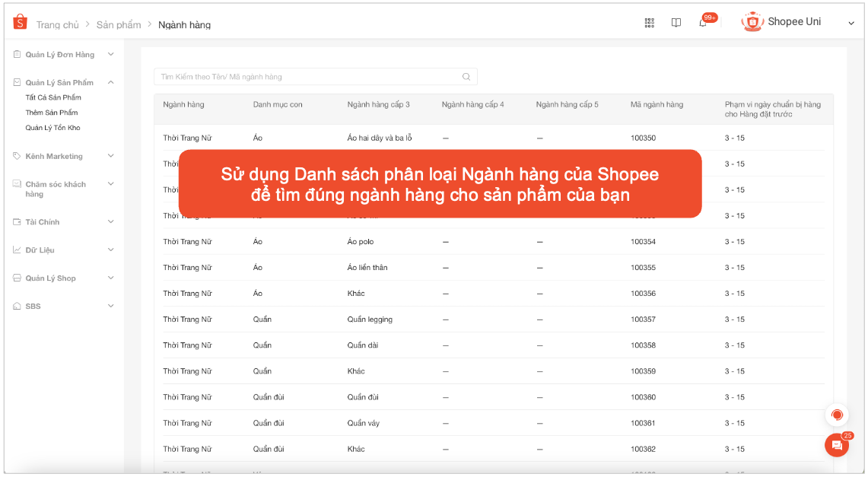Open the seller education book icon
868x477 pixels.
point(676,23)
